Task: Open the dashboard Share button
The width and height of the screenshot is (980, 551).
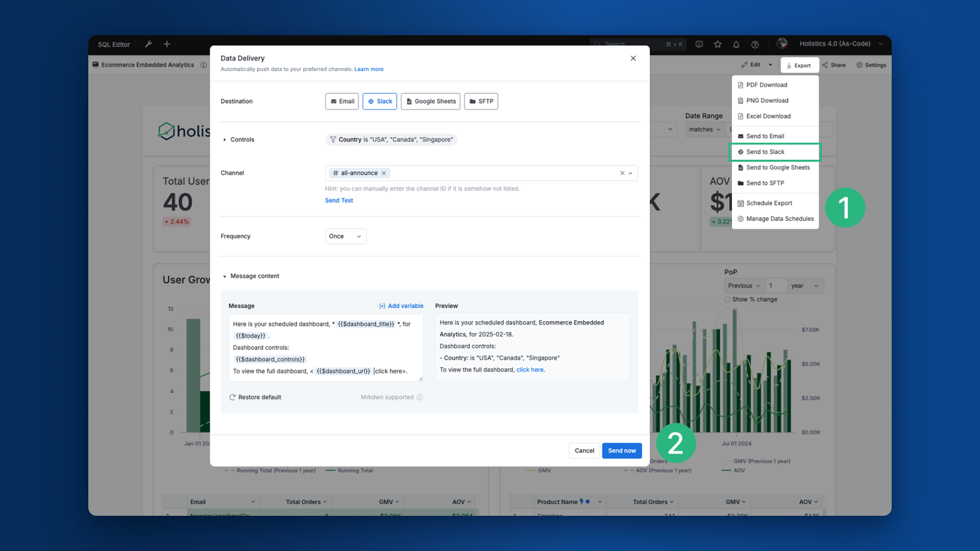Action: pos(834,65)
